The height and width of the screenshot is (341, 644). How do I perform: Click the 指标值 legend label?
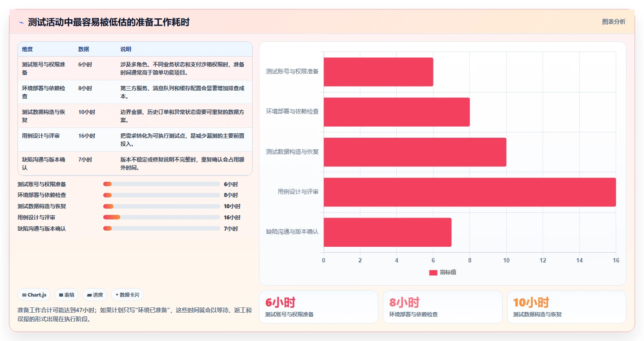pyautogui.click(x=448, y=272)
